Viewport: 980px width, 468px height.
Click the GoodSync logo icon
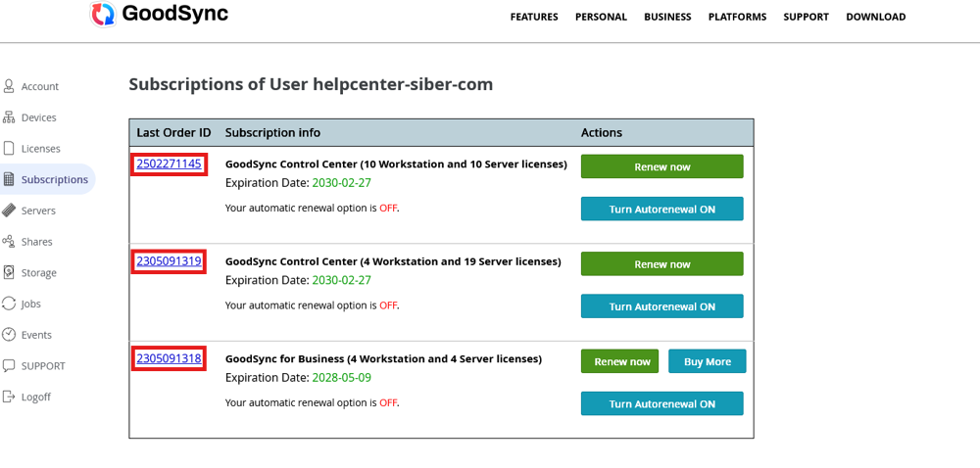[102, 15]
